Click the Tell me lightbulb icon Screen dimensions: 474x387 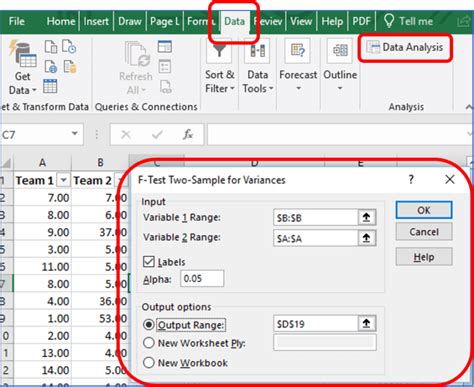point(389,21)
